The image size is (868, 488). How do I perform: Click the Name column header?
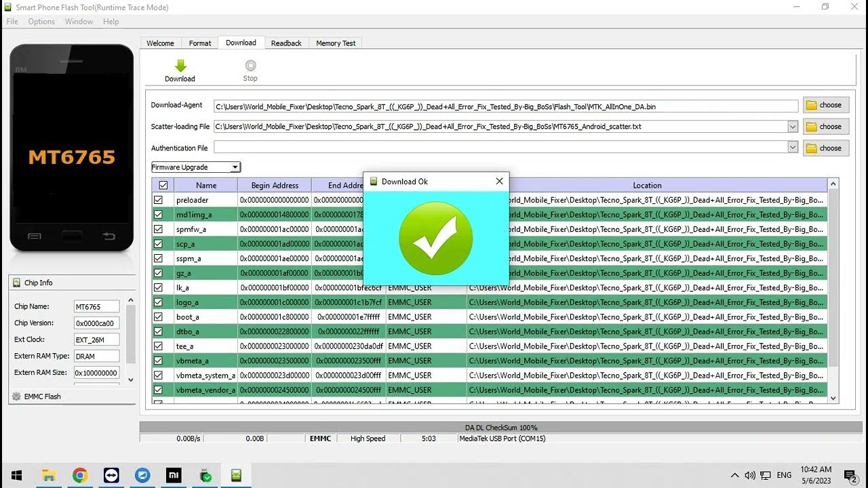(x=206, y=185)
